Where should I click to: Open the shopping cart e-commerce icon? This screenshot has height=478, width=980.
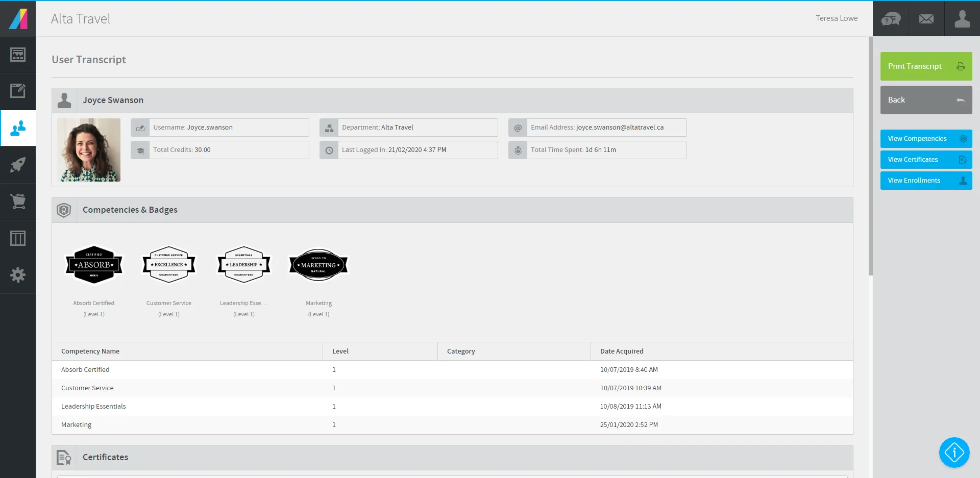pyautogui.click(x=18, y=202)
